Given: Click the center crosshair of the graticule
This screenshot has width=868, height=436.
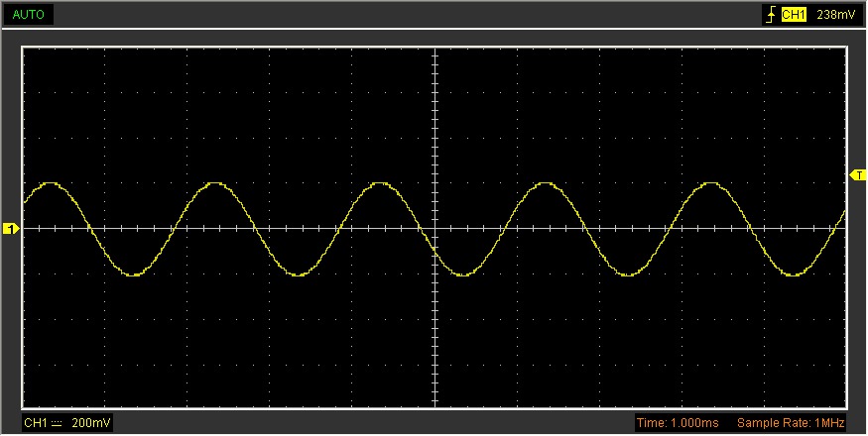Looking at the screenshot, I should (434, 229).
